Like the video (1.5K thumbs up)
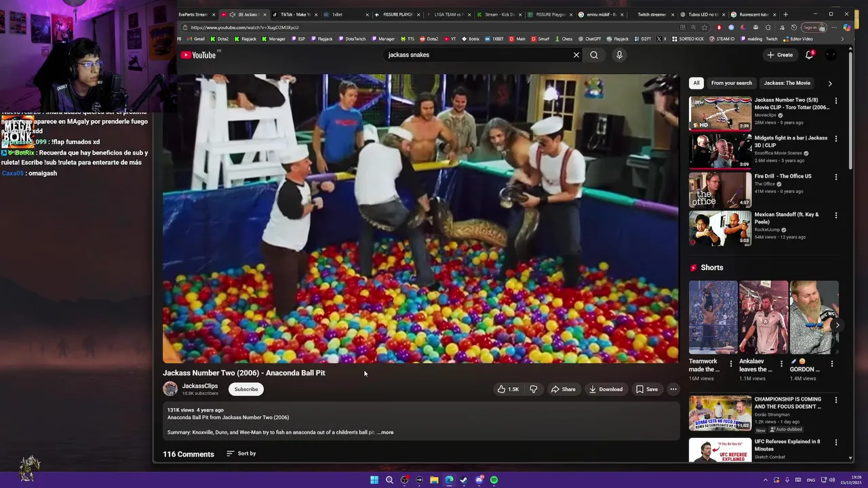This screenshot has height=488, width=868. point(509,389)
